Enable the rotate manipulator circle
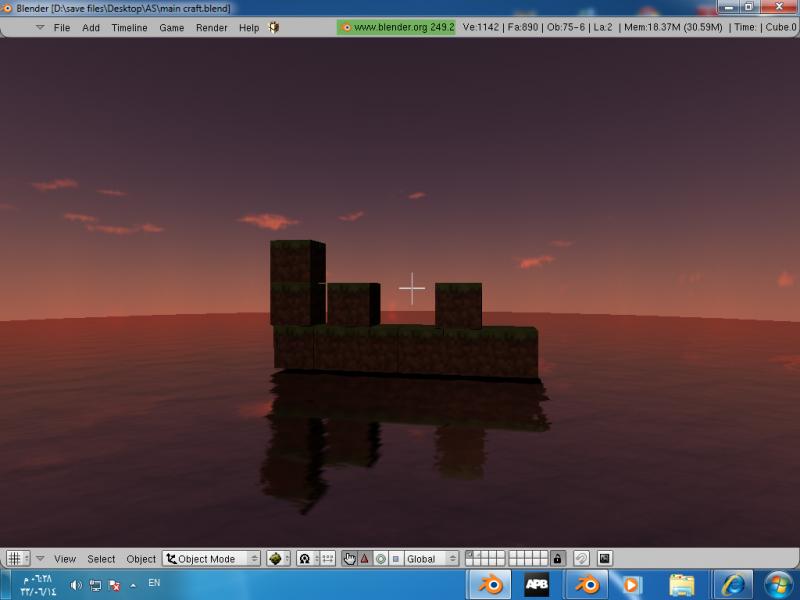This screenshot has width=800, height=600. [x=380, y=559]
